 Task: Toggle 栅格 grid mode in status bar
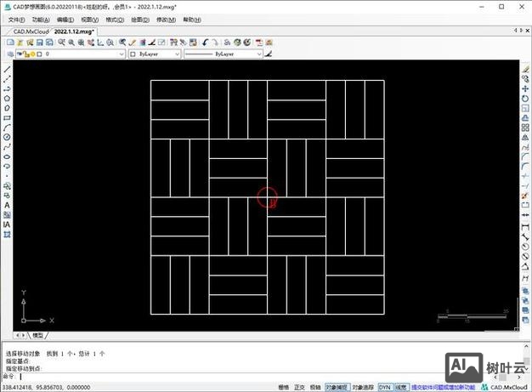283,386
